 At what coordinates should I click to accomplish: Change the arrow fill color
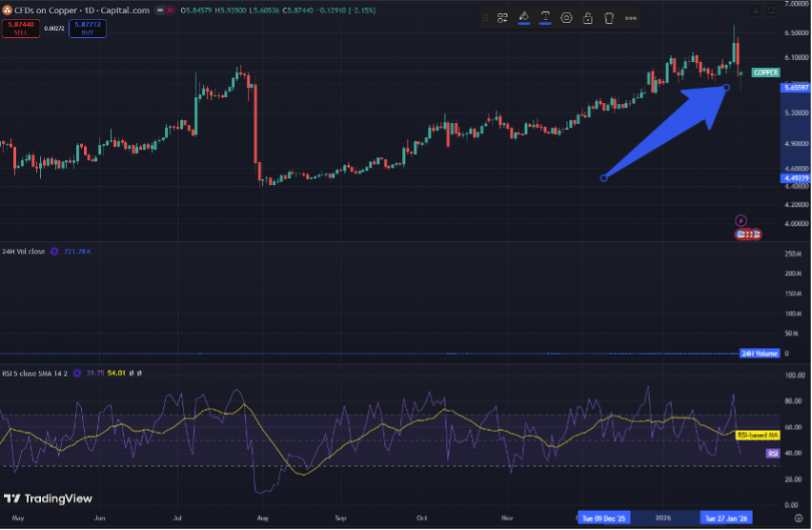click(523, 17)
